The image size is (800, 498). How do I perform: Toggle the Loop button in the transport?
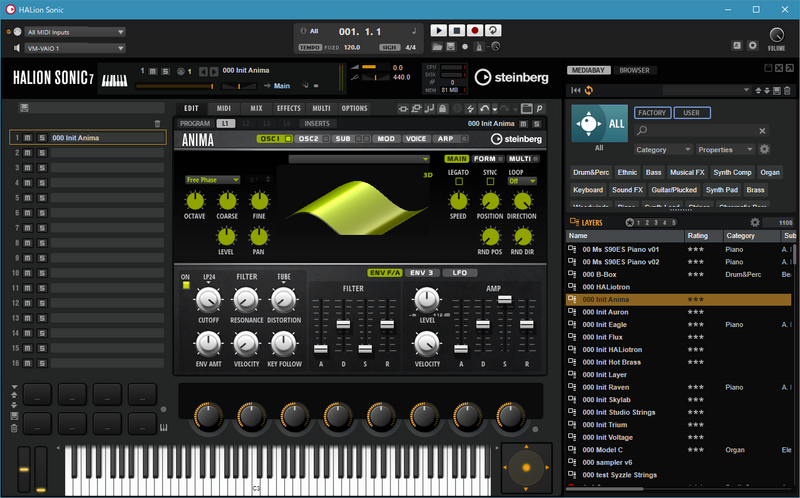point(493,31)
